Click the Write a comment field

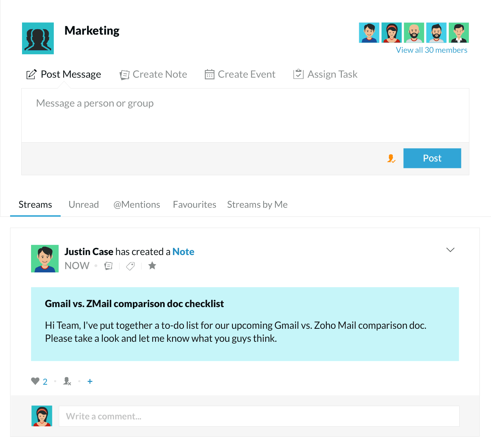[x=259, y=416]
